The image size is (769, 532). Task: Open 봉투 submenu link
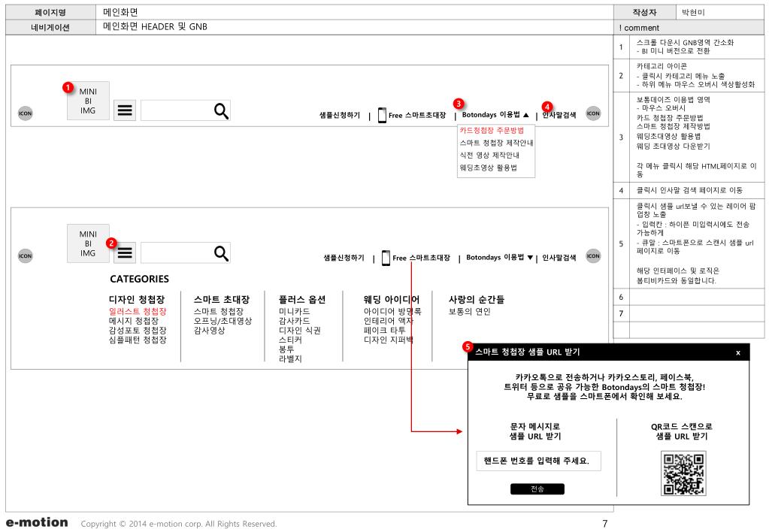pos(286,349)
